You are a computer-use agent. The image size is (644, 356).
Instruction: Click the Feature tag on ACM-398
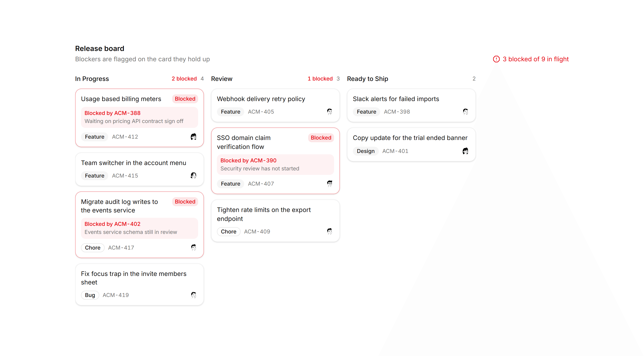pos(366,112)
